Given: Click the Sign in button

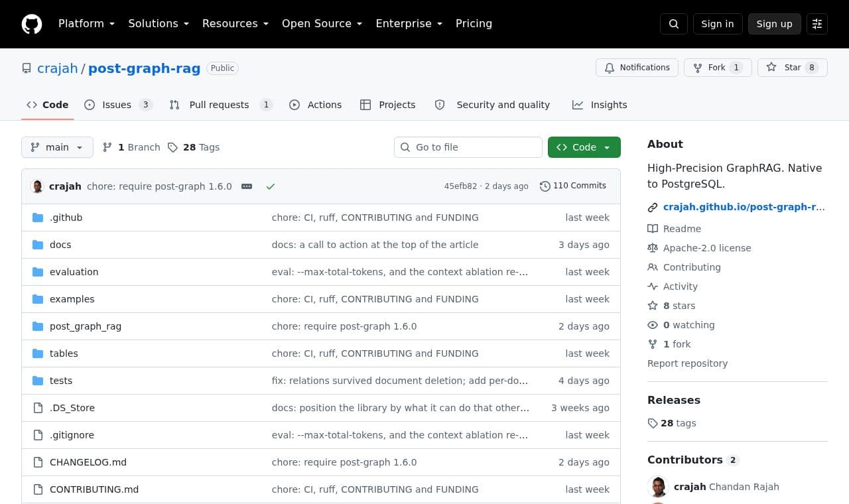Looking at the screenshot, I should pyautogui.click(x=718, y=24).
